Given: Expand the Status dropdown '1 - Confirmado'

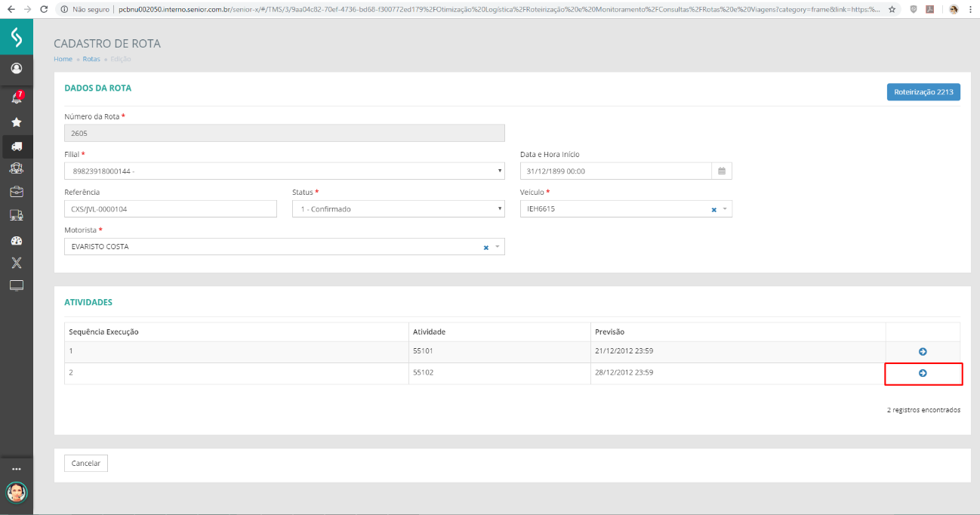Looking at the screenshot, I should coord(399,209).
